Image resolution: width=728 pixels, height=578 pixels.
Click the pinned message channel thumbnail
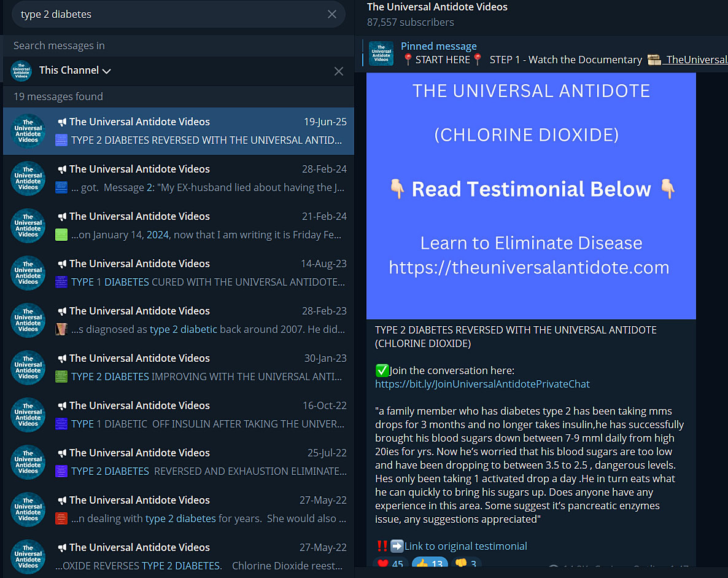coord(381,53)
